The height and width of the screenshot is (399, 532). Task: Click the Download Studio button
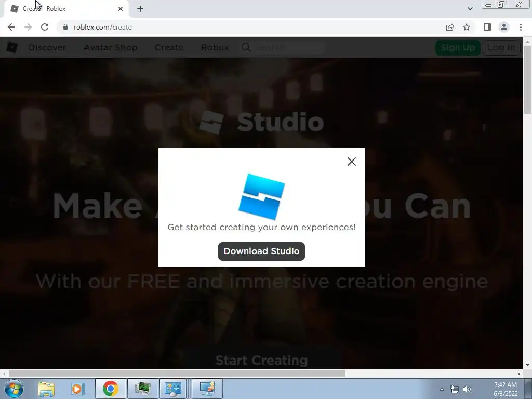click(x=261, y=251)
